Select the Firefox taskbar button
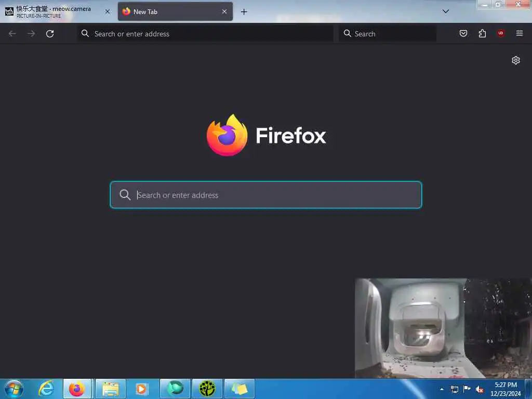This screenshot has width=532, height=399. [x=77, y=389]
